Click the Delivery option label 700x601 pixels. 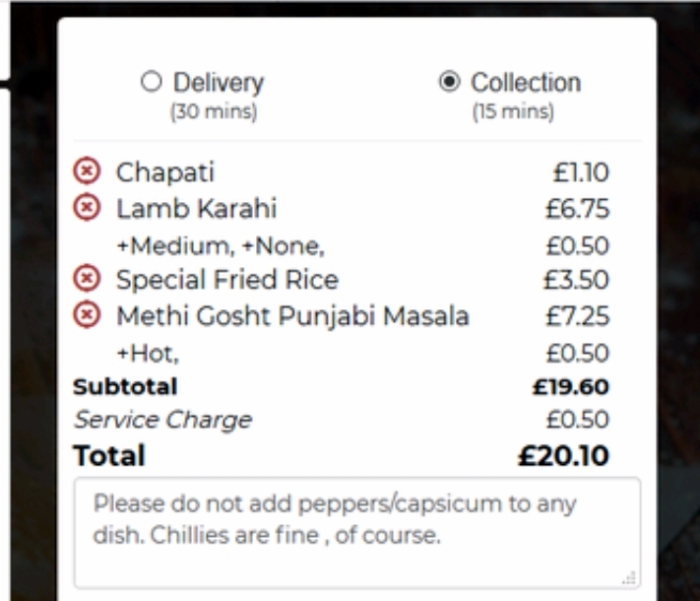click(x=219, y=82)
